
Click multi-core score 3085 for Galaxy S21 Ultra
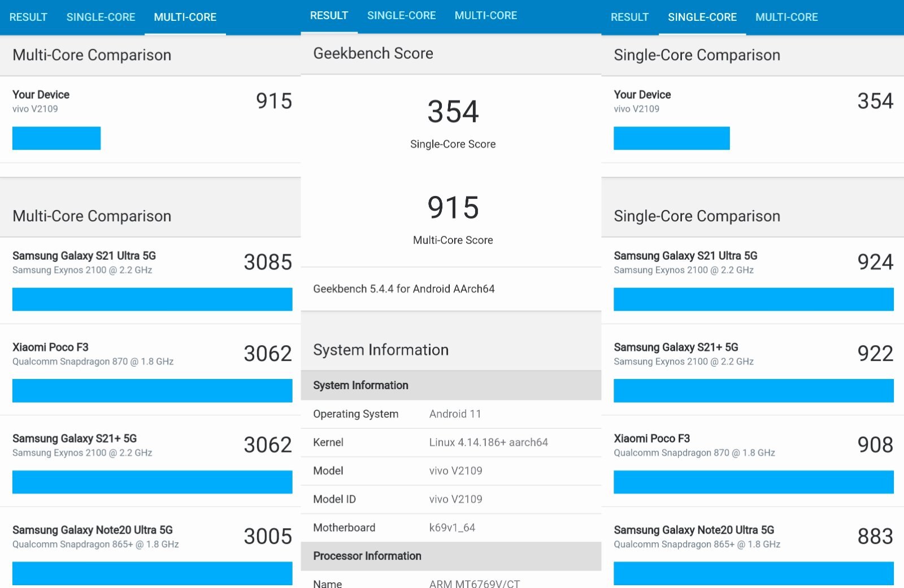(268, 262)
